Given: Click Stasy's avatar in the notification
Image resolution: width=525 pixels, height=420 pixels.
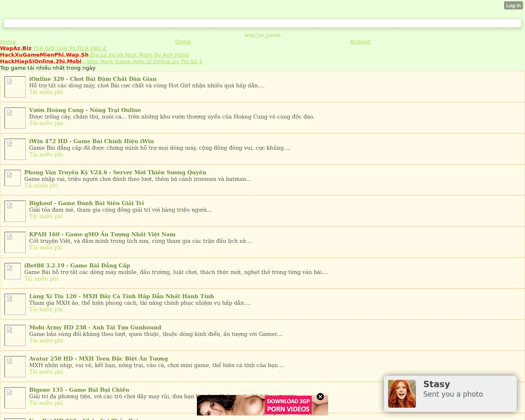Looking at the screenshot, I should [402, 394].
